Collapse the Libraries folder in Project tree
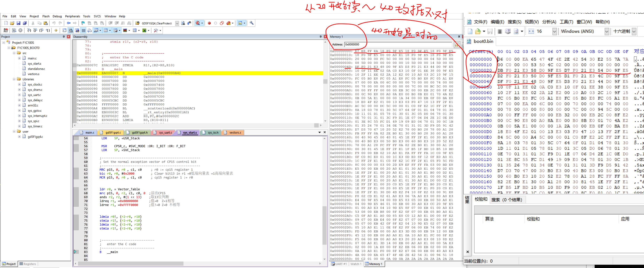This screenshot has height=268, width=644. point(14,79)
